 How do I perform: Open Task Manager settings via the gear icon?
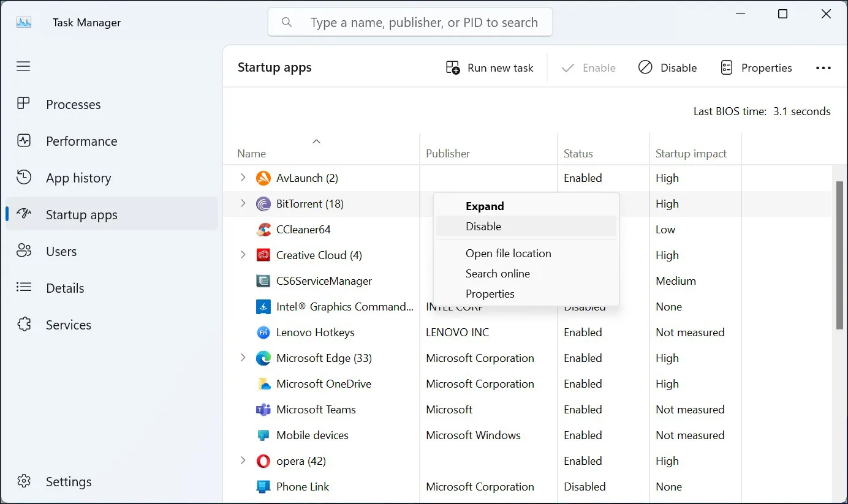point(23,481)
